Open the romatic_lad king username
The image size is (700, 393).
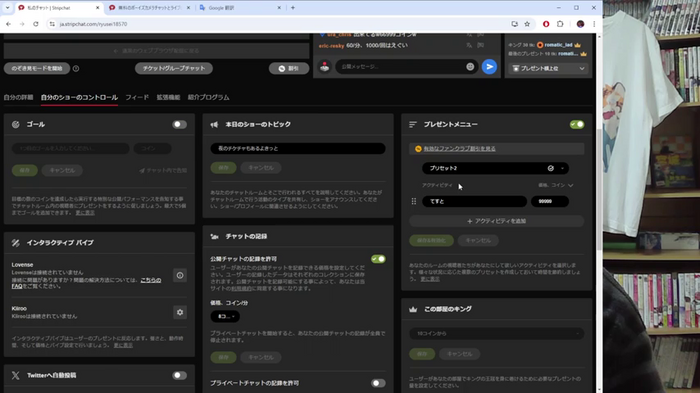tap(558, 45)
